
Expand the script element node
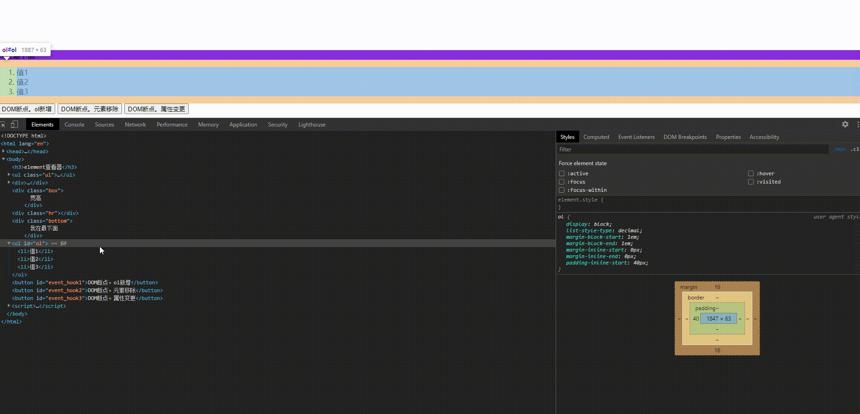coord(9,306)
